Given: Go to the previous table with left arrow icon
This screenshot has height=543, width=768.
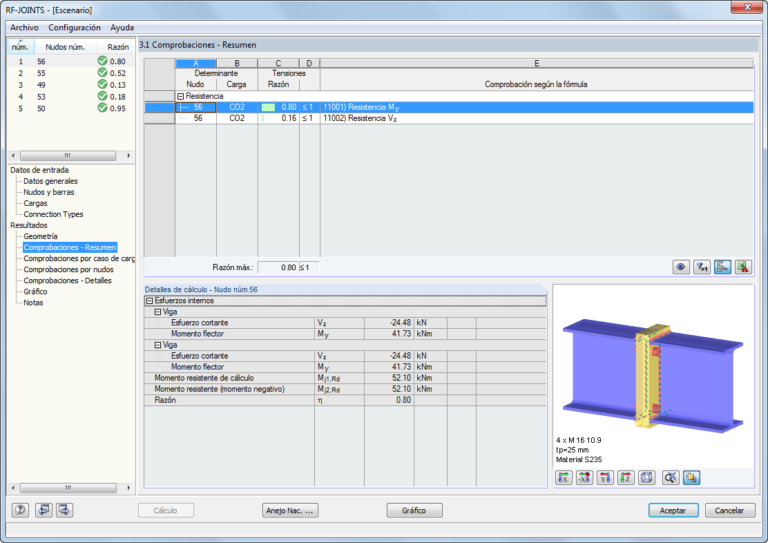Looking at the screenshot, I should point(44,510).
